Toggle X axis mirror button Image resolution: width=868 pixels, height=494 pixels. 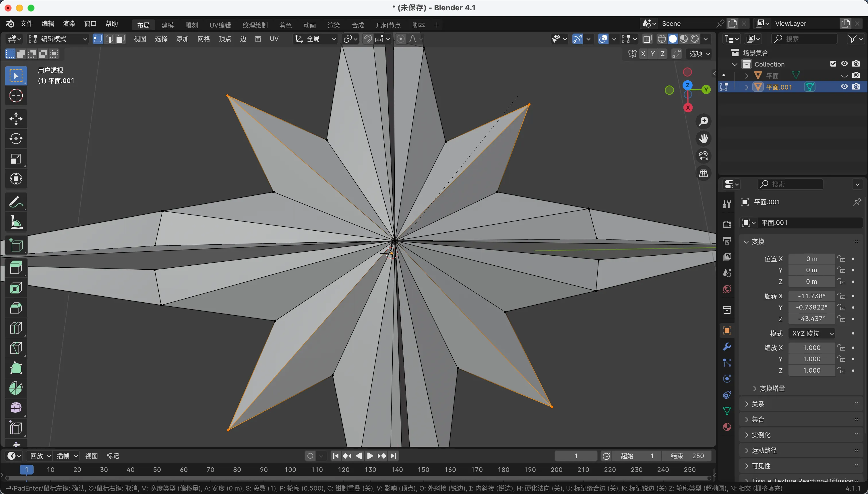coord(643,54)
